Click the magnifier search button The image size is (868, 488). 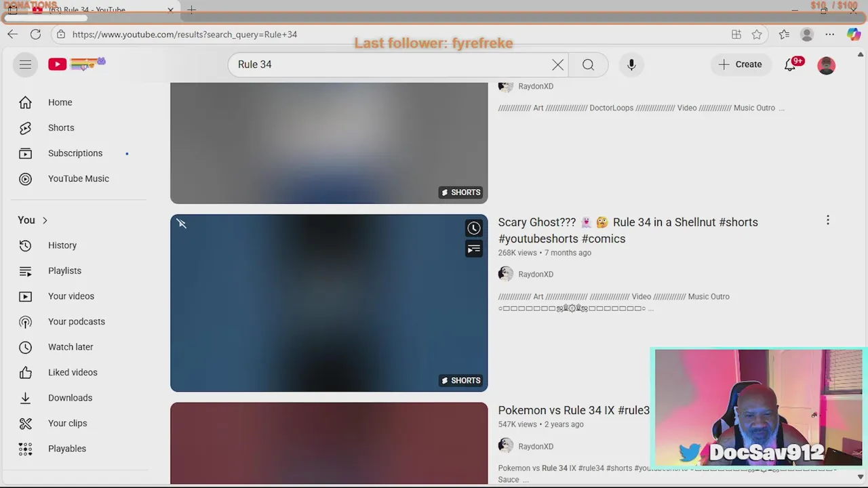(588, 64)
